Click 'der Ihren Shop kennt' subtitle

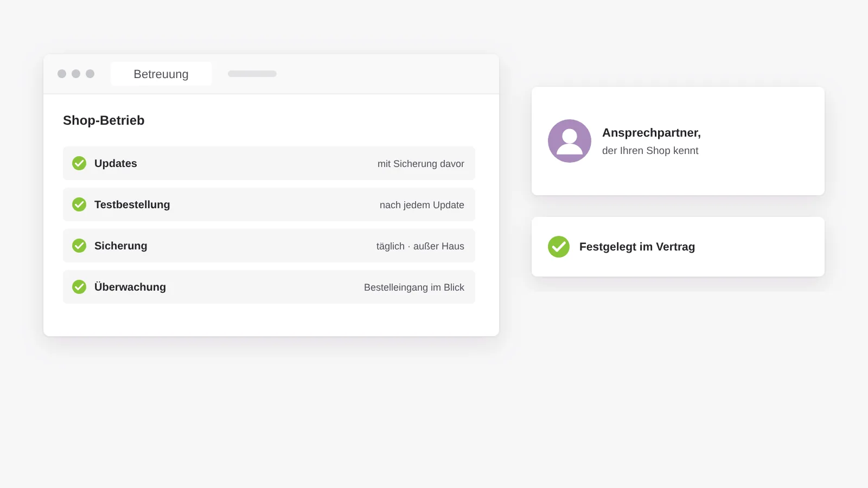coord(650,151)
